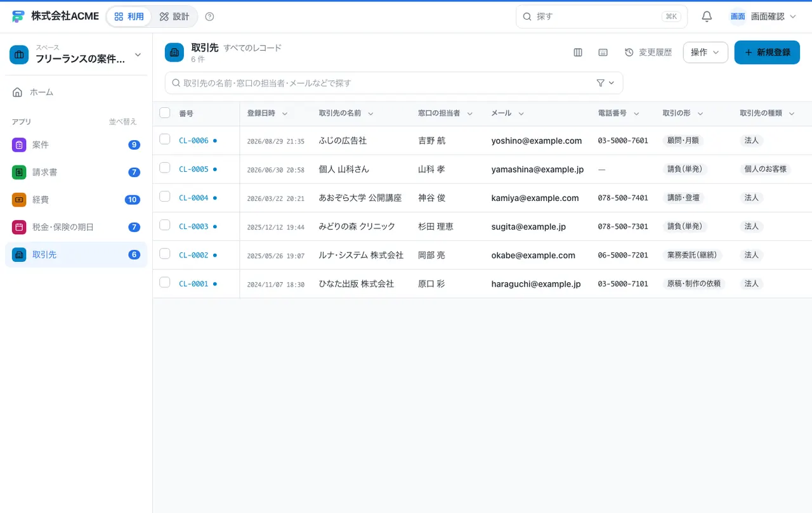The image size is (812, 513).
Task: Open notifications bell icon
Action: pos(707,16)
